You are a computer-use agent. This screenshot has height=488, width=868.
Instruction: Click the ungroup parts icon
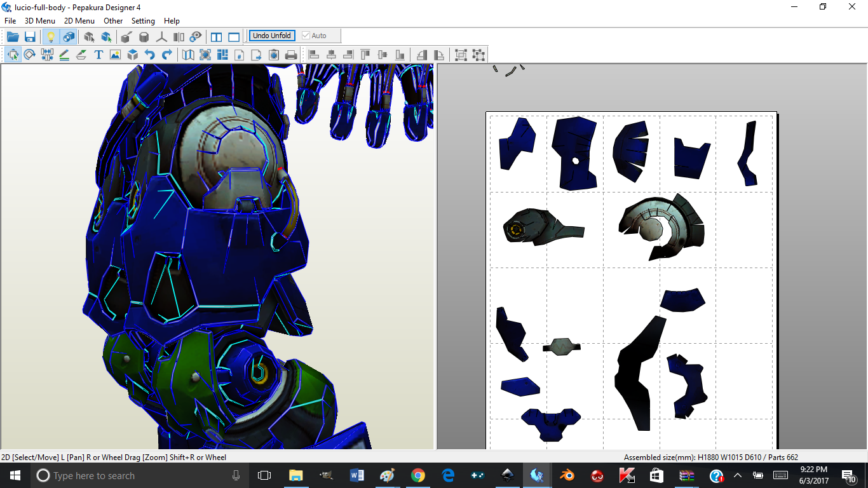point(478,55)
